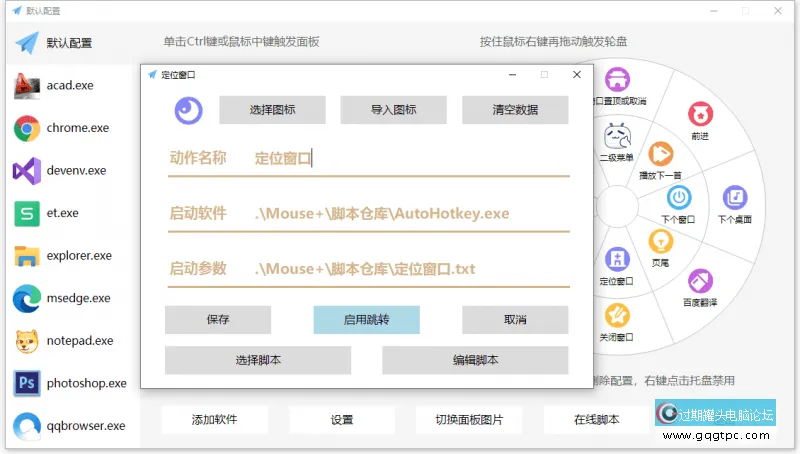Click the purple action icon in 定位窗口 dialog
Screen dimensions: 800x454
coord(188,110)
